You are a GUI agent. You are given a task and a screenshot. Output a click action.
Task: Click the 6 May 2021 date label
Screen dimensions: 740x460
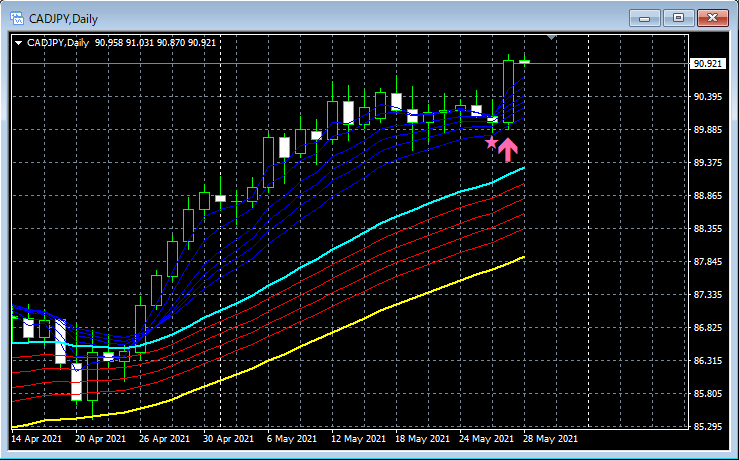(292, 439)
